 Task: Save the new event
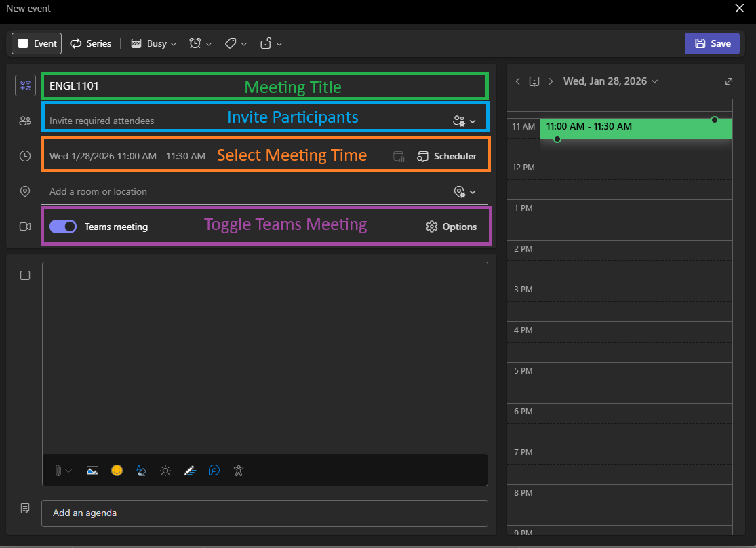pos(712,43)
